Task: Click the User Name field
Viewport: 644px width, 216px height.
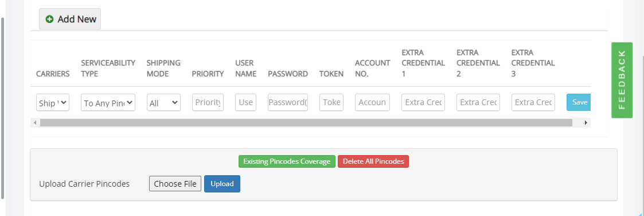Action: (245, 102)
